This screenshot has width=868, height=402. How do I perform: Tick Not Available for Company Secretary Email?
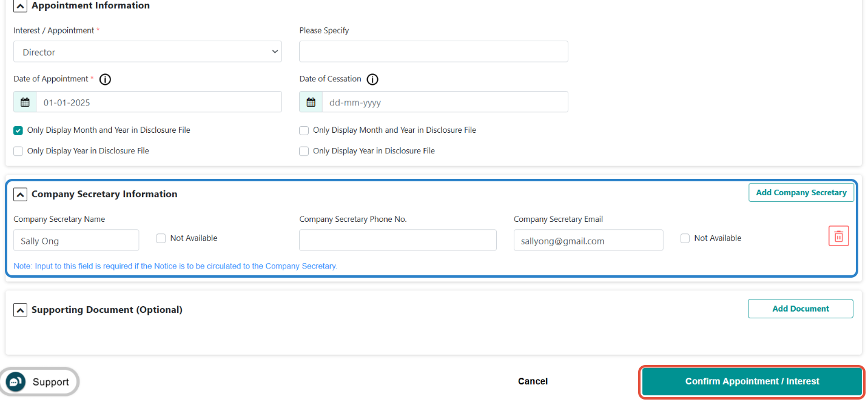pyautogui.click(x=685, y=238)
